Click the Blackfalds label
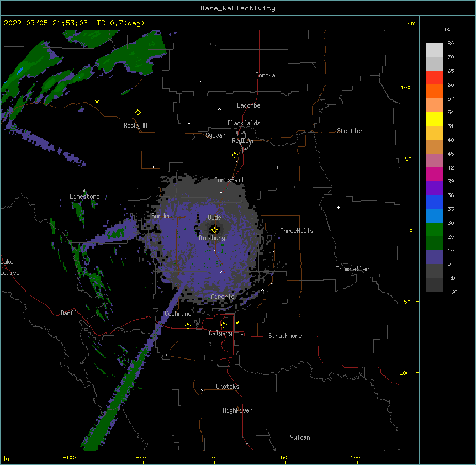The image size is (476, 465). click(244, 123)
